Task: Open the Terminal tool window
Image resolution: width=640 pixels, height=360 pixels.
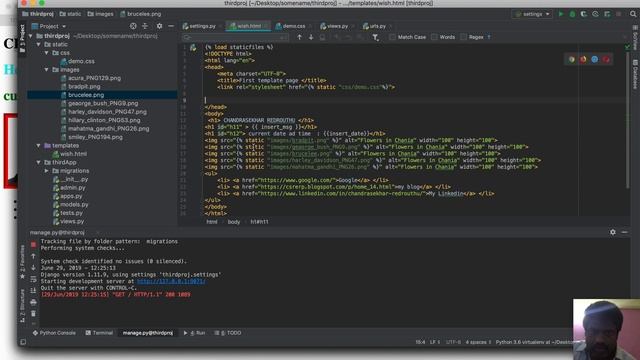Action: (x=99, y=333)
